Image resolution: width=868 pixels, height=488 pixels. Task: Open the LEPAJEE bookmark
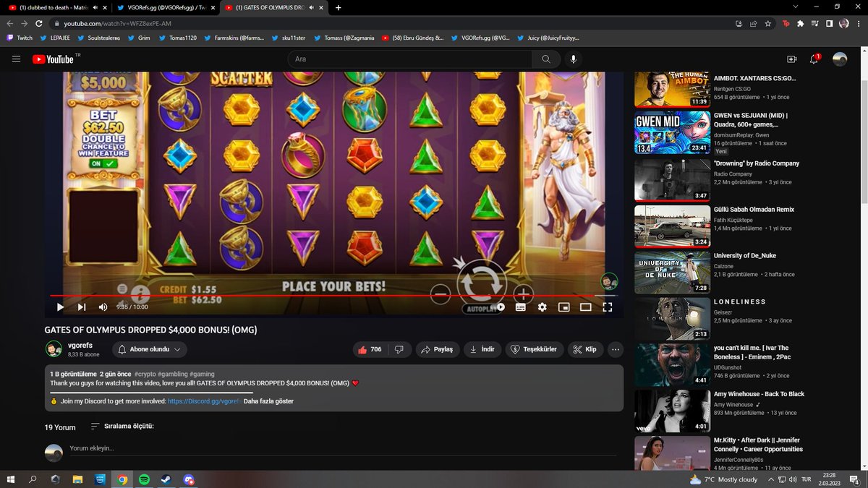[x=55, y=38]
